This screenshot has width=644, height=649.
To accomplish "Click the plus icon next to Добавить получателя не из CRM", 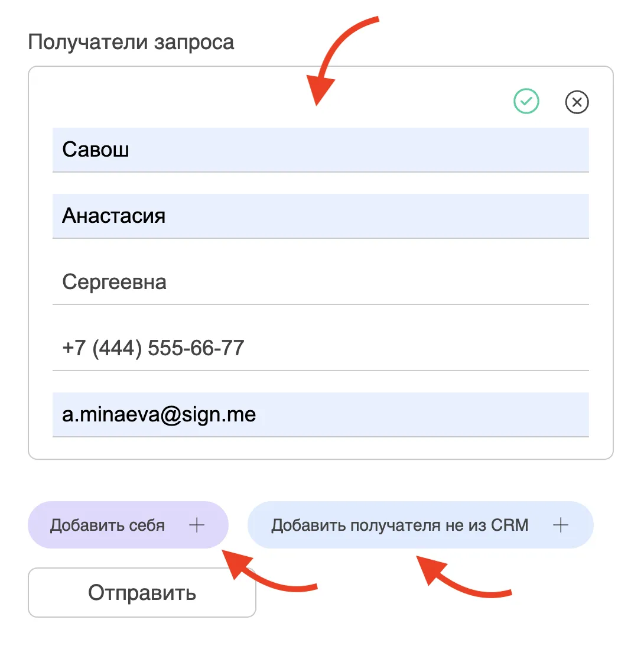I will [x=561, y=525].
